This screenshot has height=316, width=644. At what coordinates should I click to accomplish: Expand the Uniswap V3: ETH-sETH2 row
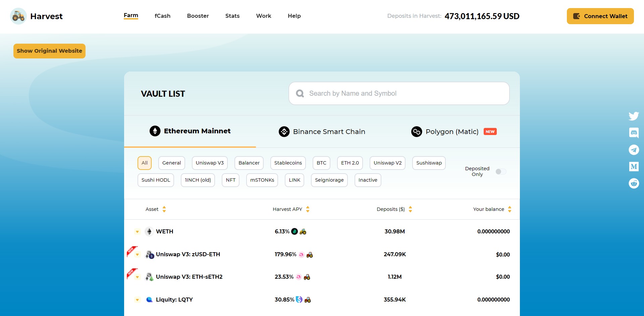(x=137, y=277)
